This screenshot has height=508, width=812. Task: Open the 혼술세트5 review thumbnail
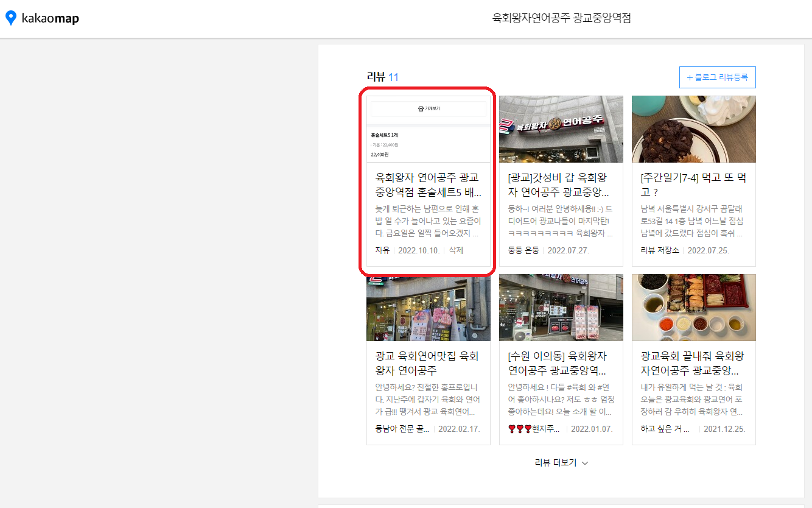(x=429, y=129)
